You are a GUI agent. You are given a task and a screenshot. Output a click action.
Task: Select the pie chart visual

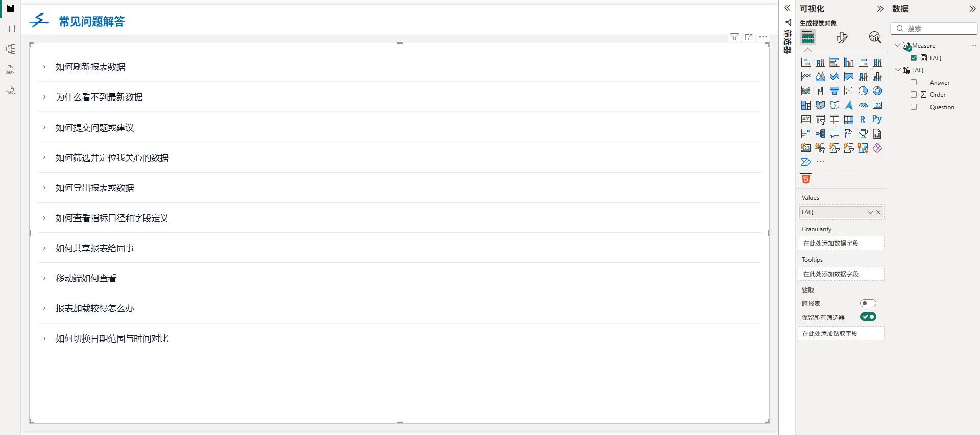863,91
